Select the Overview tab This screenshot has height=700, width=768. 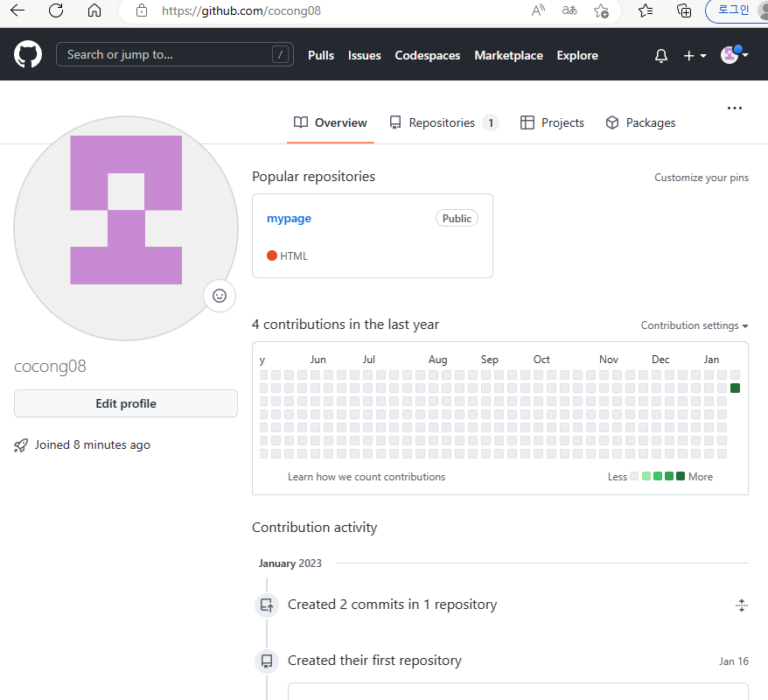(x=330, y=122)
